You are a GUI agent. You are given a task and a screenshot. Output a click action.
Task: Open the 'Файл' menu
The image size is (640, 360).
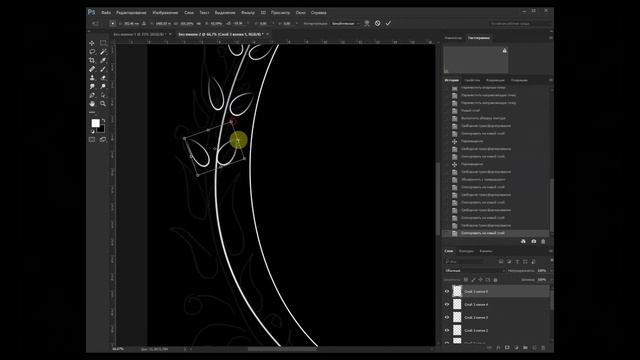[x=106, y=13]
